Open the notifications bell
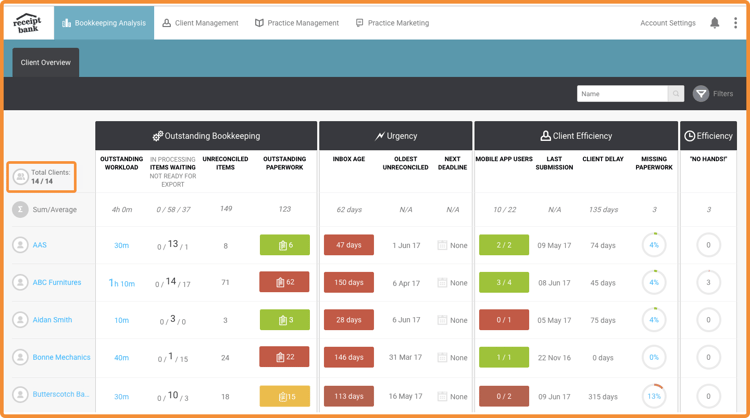Screen dimensions: 750x418 (x=714, y=23)
